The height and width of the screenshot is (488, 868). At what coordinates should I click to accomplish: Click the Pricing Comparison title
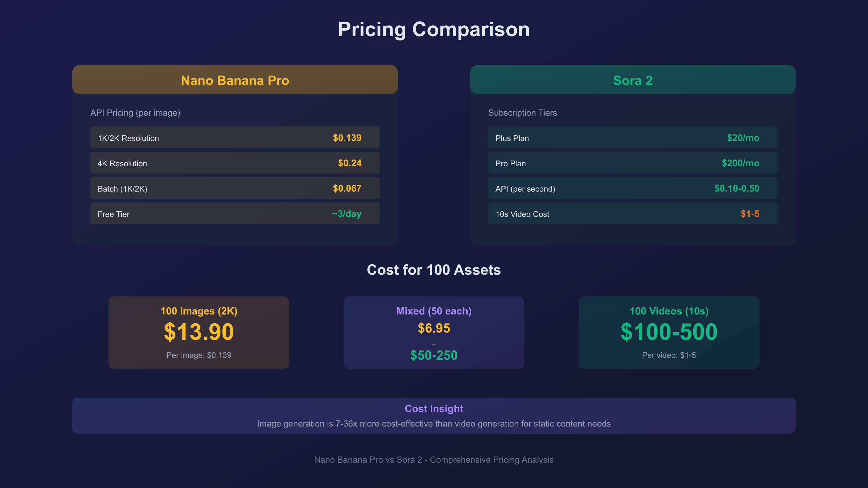434,29
